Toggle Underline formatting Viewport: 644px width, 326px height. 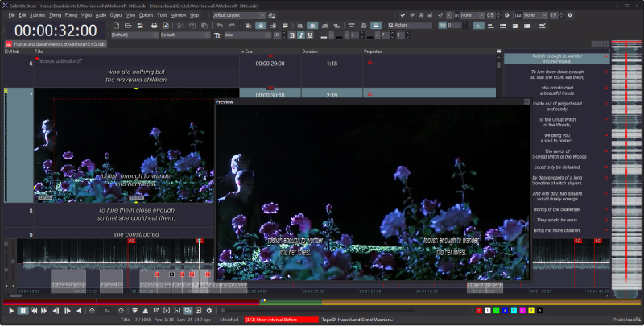pos(310,35)
